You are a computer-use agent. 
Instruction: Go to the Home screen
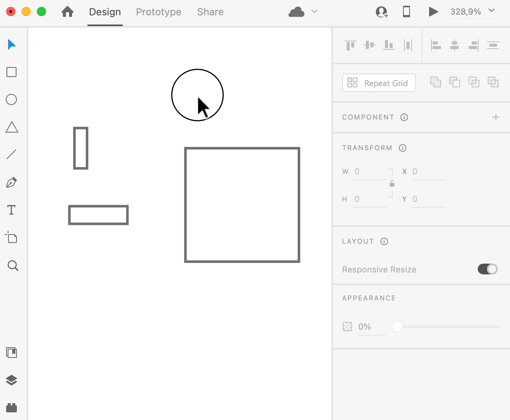[x=67, y=12]
